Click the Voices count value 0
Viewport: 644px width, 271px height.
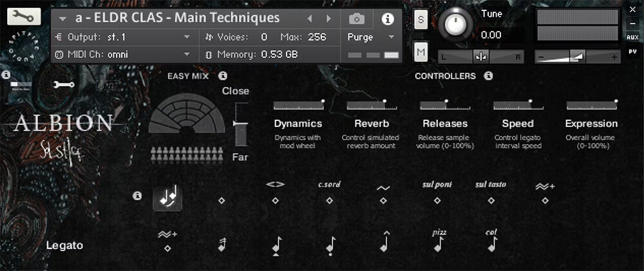264,37
